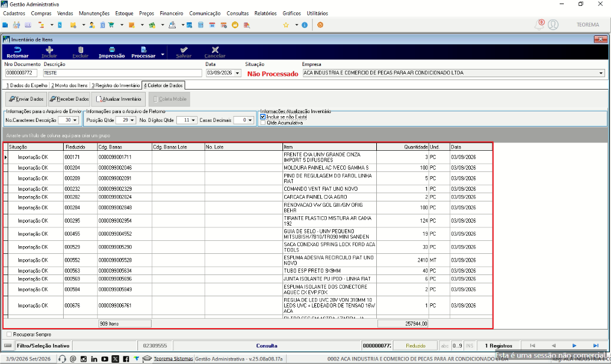Click the Nro Documento input field
The width and height of the screenshot is (611, 364).
[x=21, y=73]
